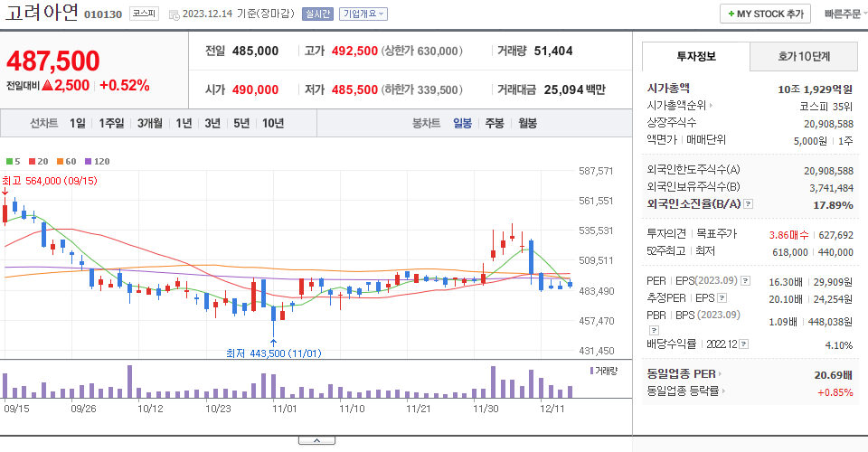Image resolution: width=868 pixels, height=452 pixels.
Task: Click the 상장주식수 value 20,908,588
Action: coord(829,124)
